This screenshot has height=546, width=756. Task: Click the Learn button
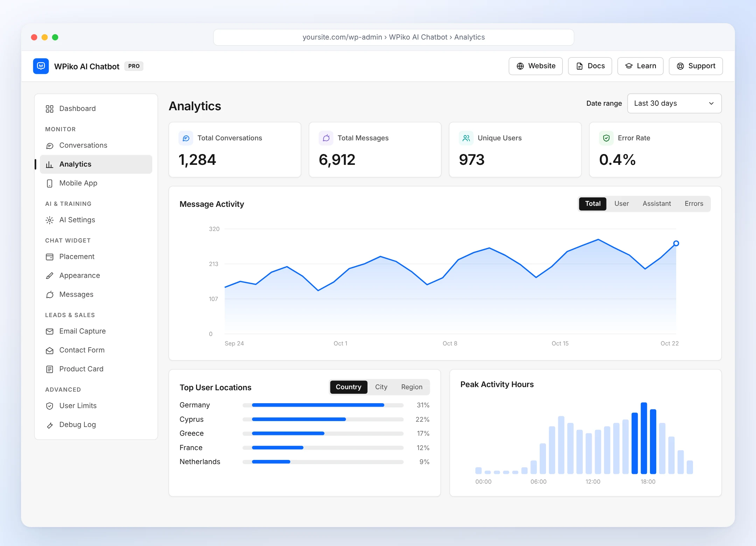point(640,66)
